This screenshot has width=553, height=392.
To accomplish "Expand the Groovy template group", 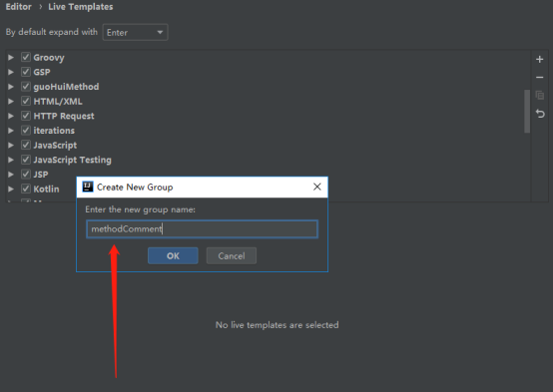I will pyautogui.click(x=11, y=57).
